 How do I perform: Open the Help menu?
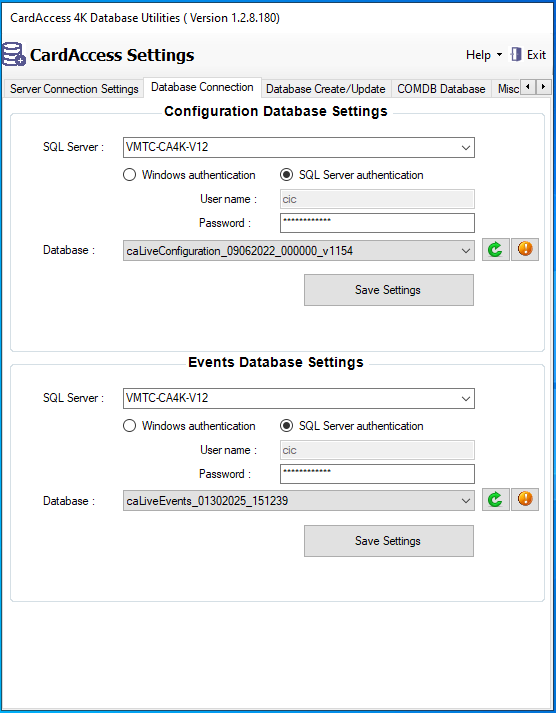click(484, 55)
